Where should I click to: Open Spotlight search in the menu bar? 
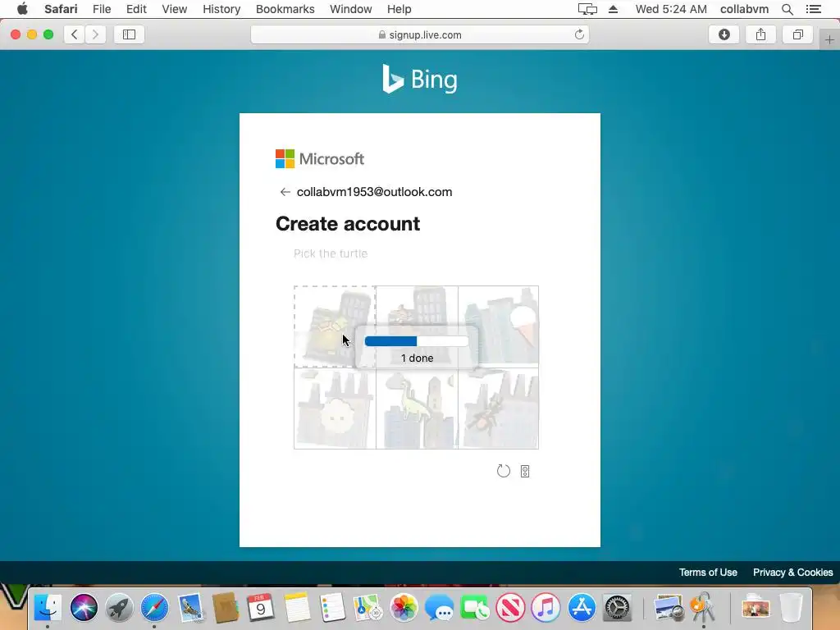pyautogui.click(x=787, y=9)
